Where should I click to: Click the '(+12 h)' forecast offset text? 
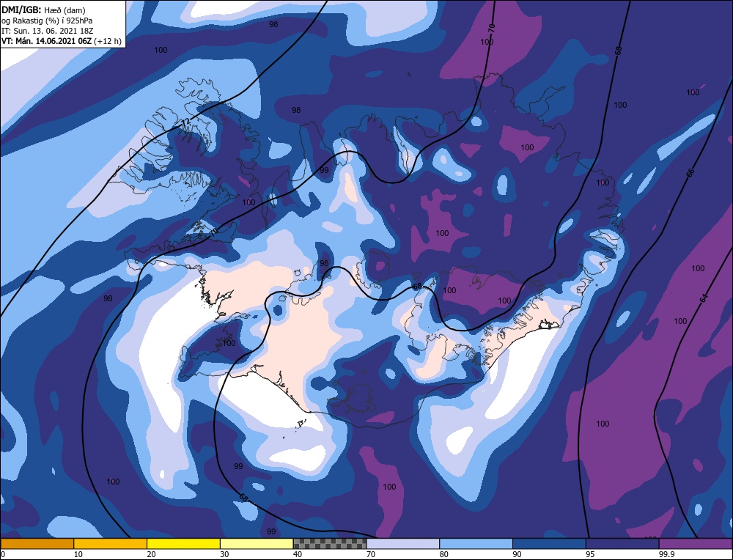(x=108, y=41)
